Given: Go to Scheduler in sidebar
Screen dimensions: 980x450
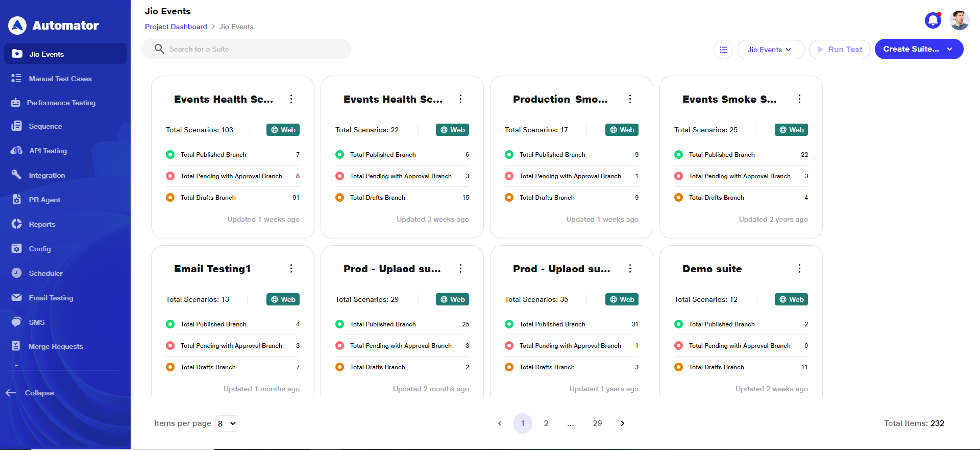Looking at the screenshot, I should (x=45, y=273).
